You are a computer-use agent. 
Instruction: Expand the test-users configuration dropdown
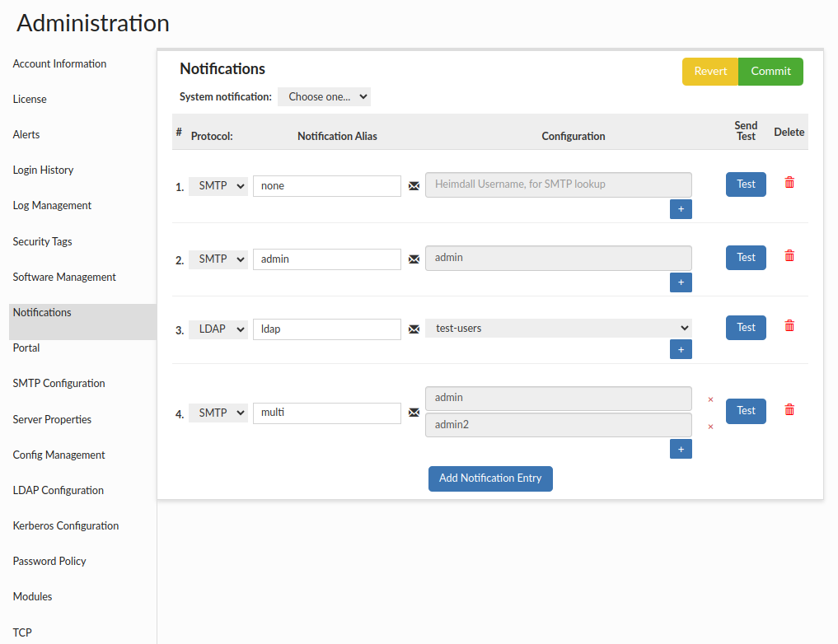click(x=558, y=329)
